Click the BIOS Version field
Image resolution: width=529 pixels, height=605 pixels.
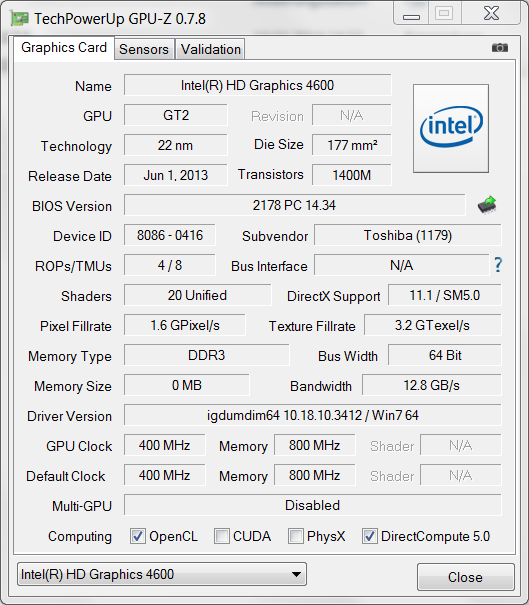pos(294,205)
